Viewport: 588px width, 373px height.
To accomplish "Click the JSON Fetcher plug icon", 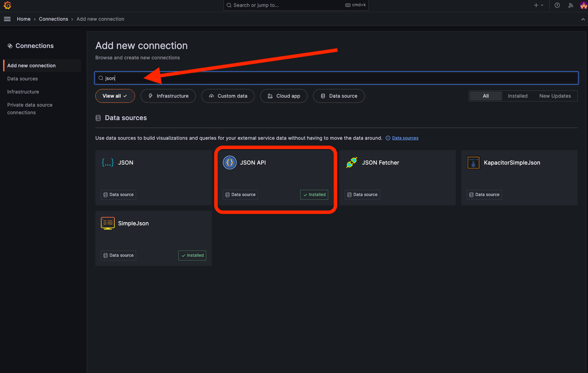I will pyautogui.click(x=352, y=163).
